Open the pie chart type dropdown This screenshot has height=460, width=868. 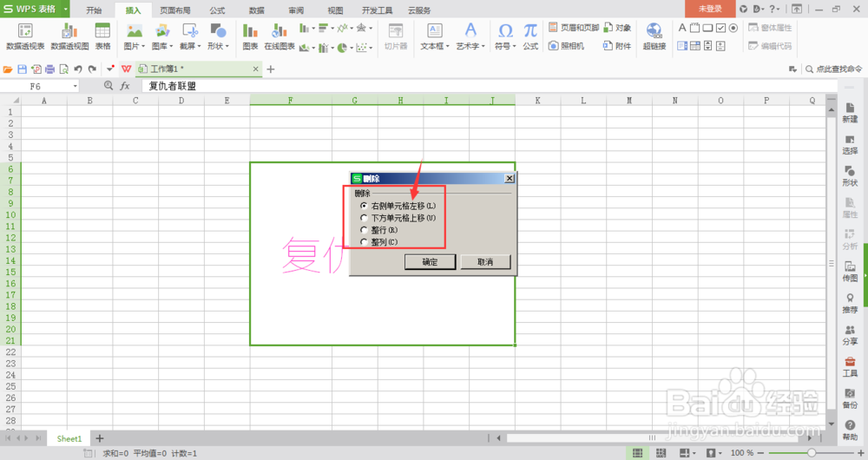352,48
